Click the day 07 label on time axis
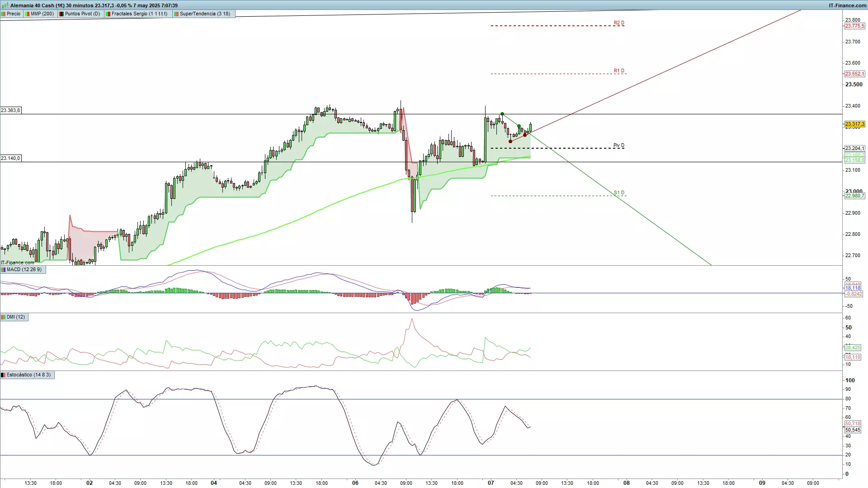Image resolution: width=868 pixels, height=488 pixels. (491, 483)
